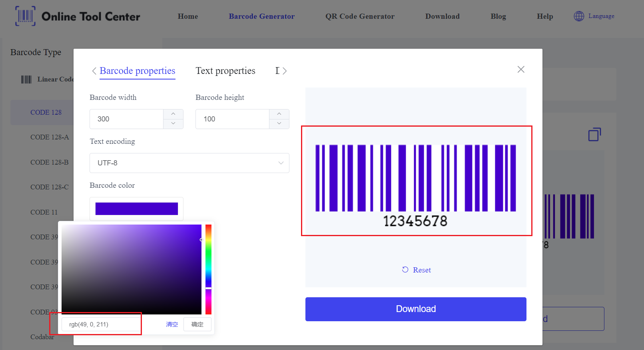
Task: Click the Online Tool Center barcode logo
Action: (x=25, y=16)
